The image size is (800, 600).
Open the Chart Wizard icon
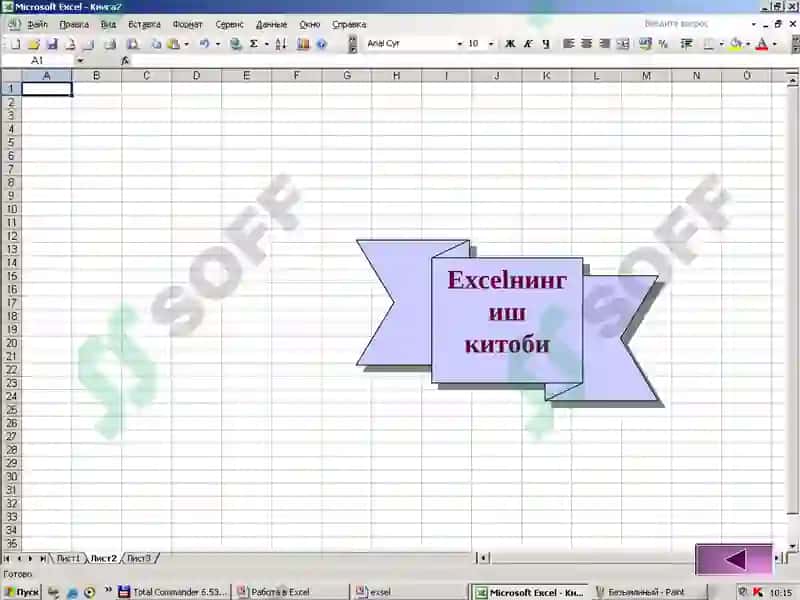coord(303,44)
